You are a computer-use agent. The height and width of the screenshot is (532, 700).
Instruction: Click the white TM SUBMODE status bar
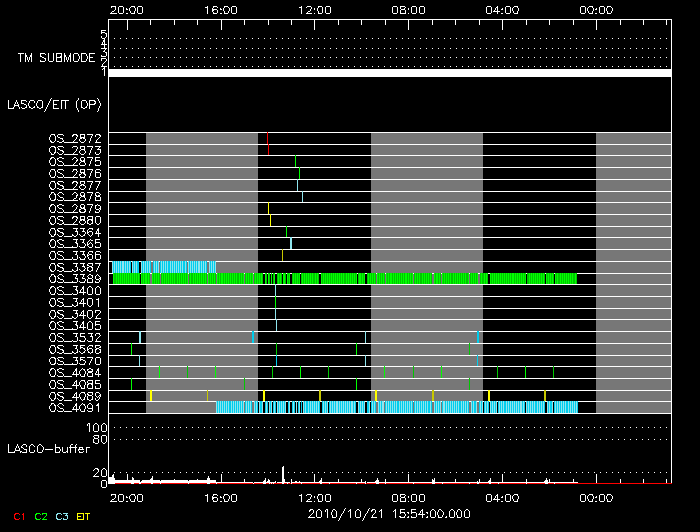coord(389,73)
